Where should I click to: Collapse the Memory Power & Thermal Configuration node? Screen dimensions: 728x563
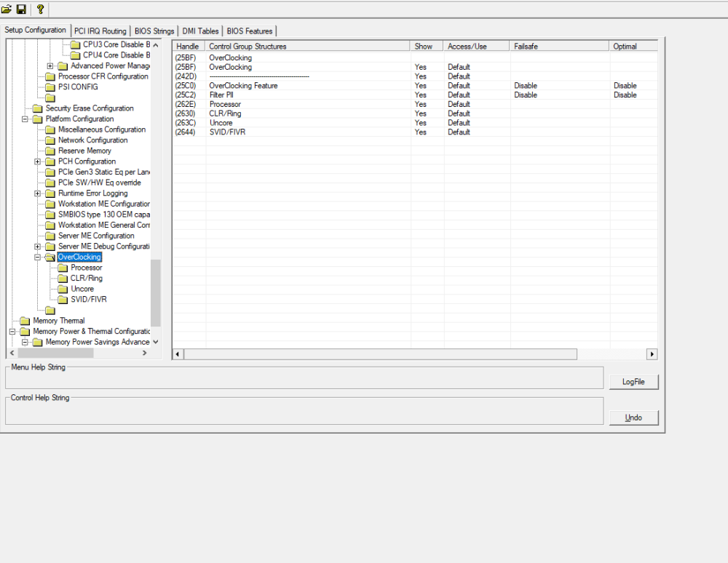point(12,332)
